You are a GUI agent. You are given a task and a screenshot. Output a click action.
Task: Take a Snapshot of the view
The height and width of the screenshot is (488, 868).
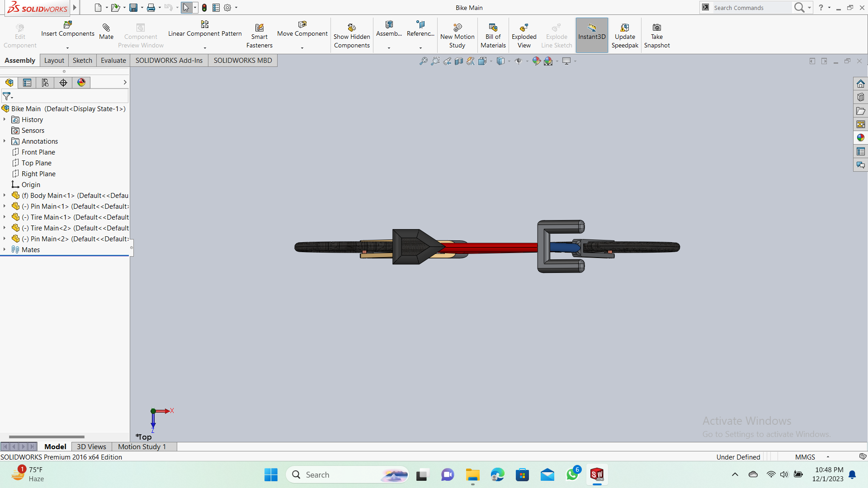[657, 36]
